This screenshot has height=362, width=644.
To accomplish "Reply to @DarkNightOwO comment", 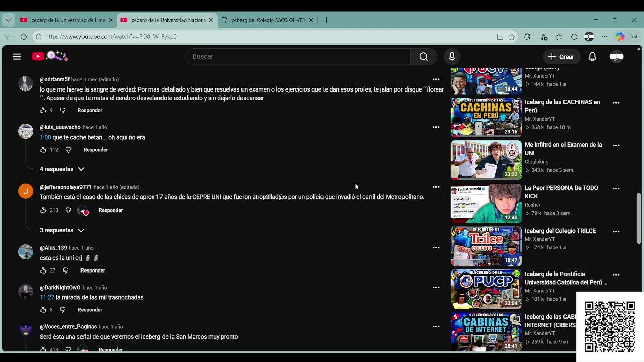I will pos(90,310).
